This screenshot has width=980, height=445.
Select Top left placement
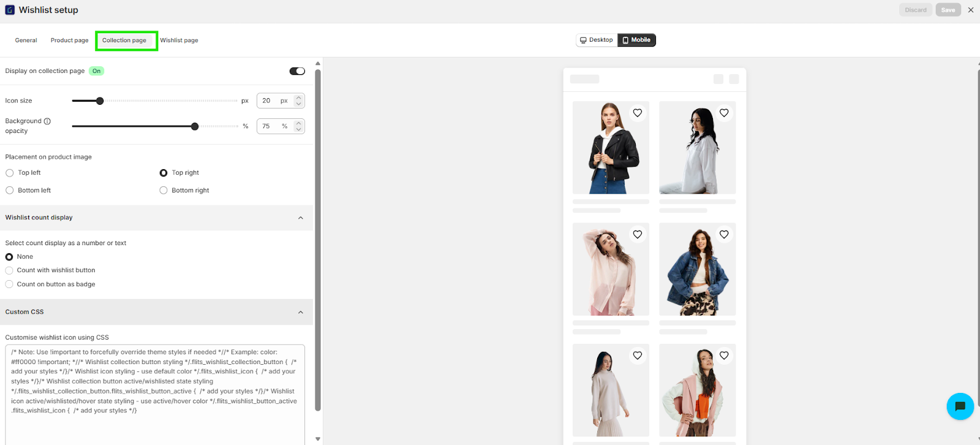pyautogui.click(x=10, y=173)
